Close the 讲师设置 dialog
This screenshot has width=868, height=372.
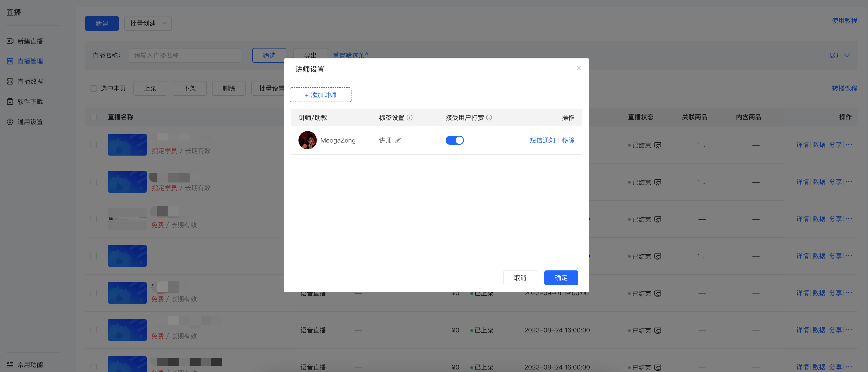[579, 68]
